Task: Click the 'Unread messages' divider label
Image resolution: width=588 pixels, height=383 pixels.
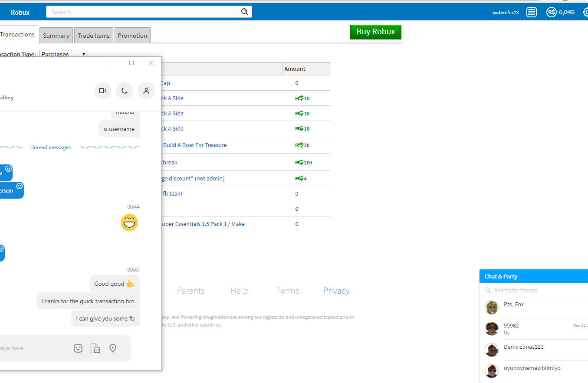Action: 50,147
